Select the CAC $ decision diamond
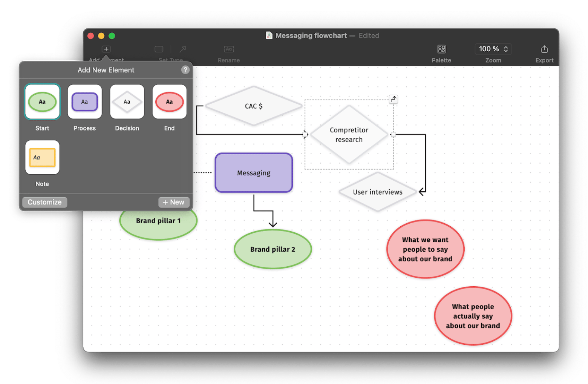 point(254,106)
